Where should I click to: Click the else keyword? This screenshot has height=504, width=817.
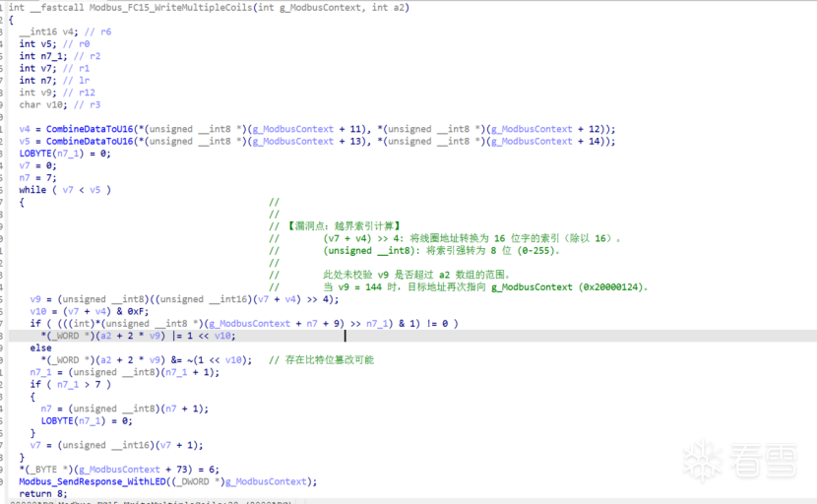click(x=41, y=347)
